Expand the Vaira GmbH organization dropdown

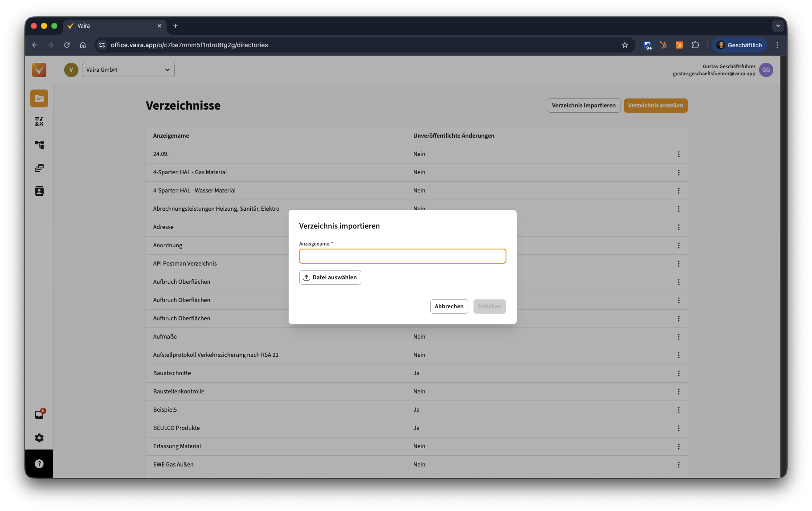click(128, 70)
